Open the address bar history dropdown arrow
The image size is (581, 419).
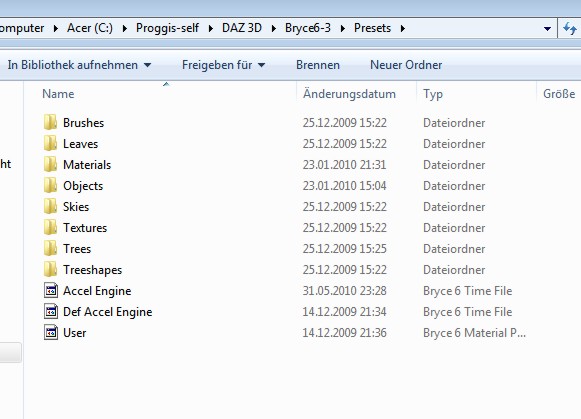click(x=547, y=29)
